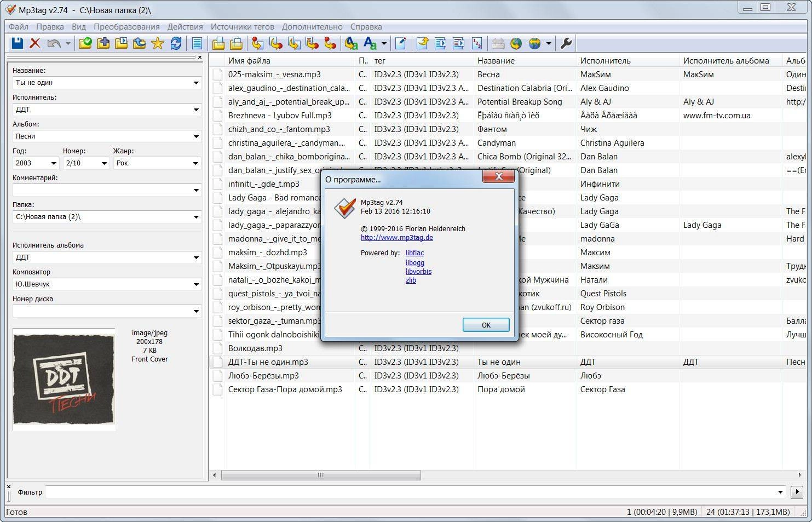Viewport: 812px width, 522px height.
Task: Expand the Папка path dropdown
Action: tap(196, 217)
